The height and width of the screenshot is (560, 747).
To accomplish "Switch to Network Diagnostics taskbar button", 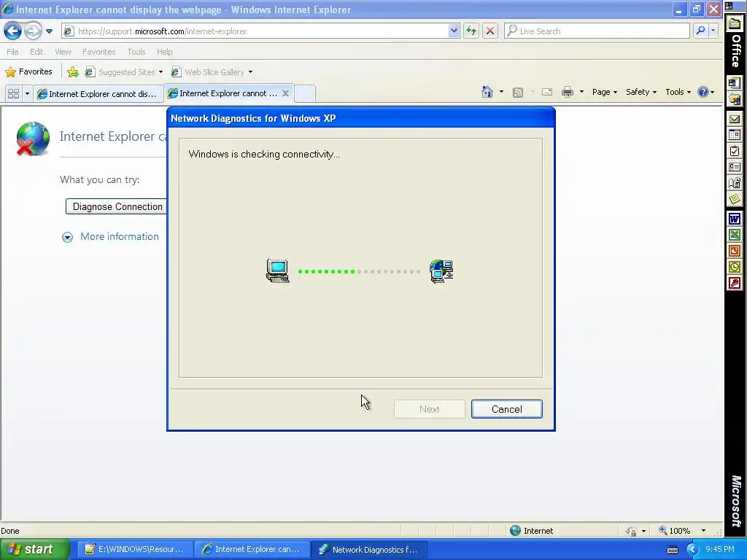I will point(368,549).
